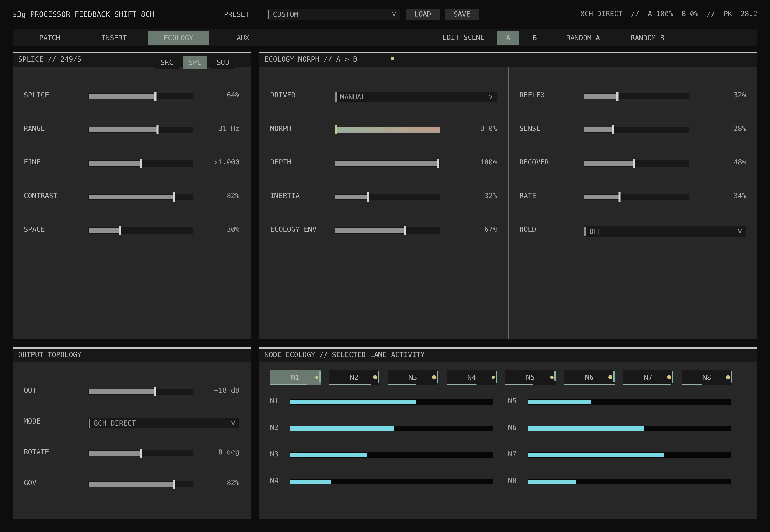
Task: Click the RANDOM B button
Action: click(647, 38)
